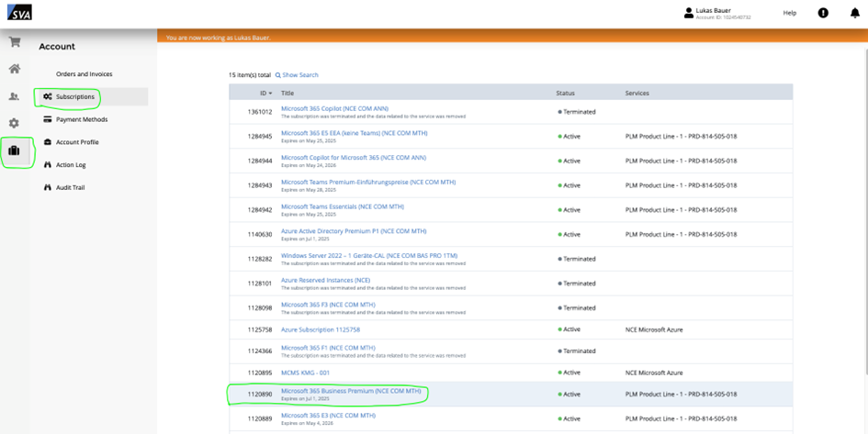
Task: Open the home icon in sidebar
Action: 15,69
